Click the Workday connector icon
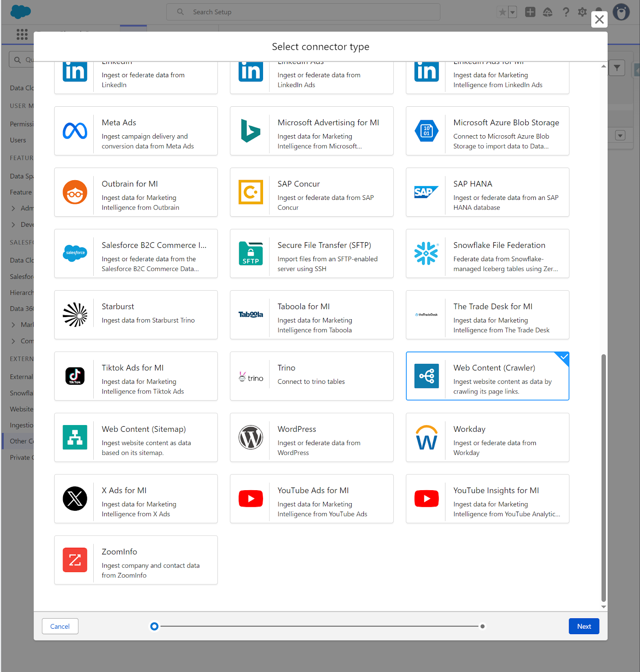The width and height of the screenshot is (640, 672). coord(426,438)
